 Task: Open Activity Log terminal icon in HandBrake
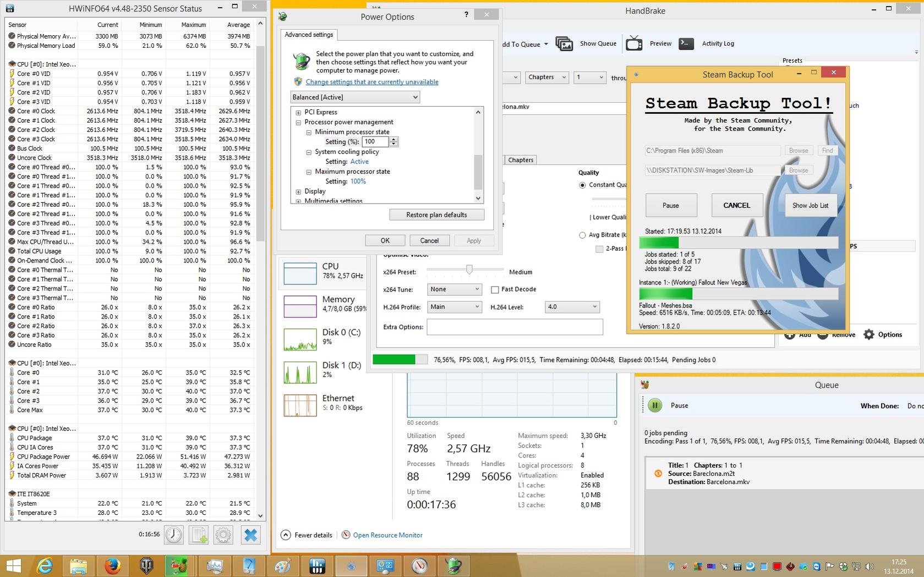tap(686, 43)
